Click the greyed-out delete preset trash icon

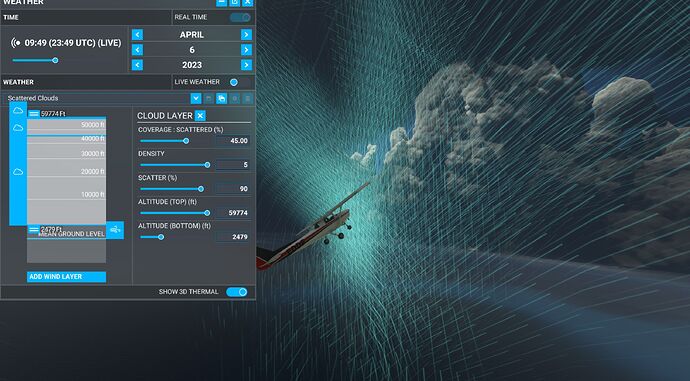247,99
